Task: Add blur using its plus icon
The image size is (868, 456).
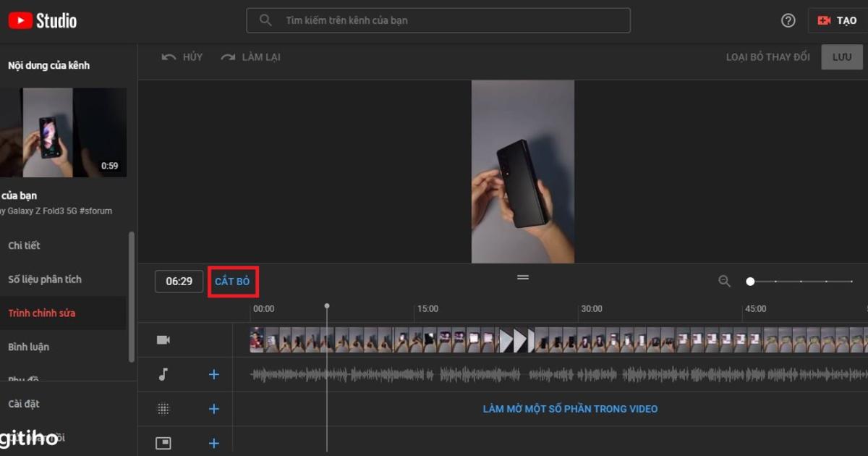Action: click(213, 408)
